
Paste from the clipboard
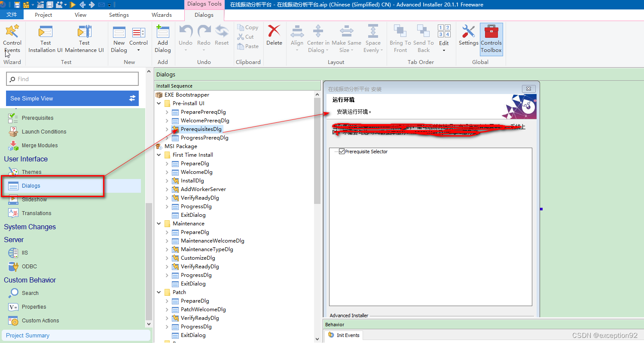tap(248, 46)
